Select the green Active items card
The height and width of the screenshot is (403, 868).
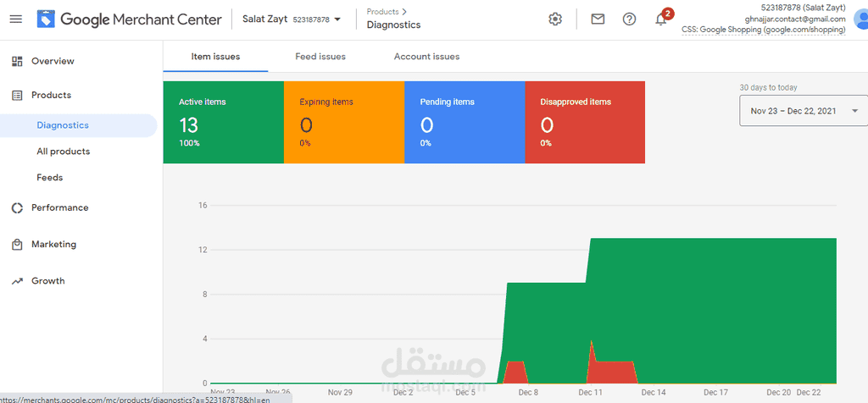pyautogui.click(x=224, y=122)
